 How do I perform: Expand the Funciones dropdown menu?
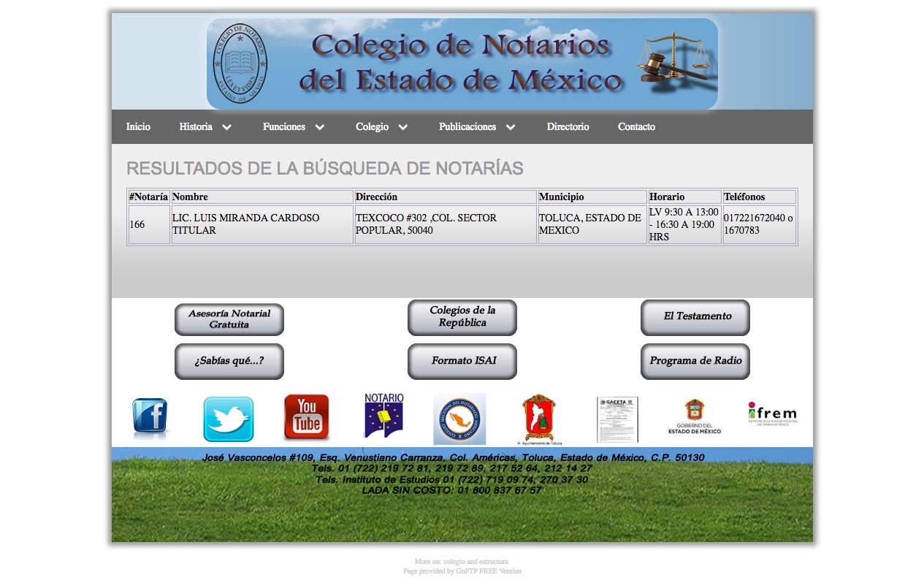pyautogui.click(x=294, y=127)
